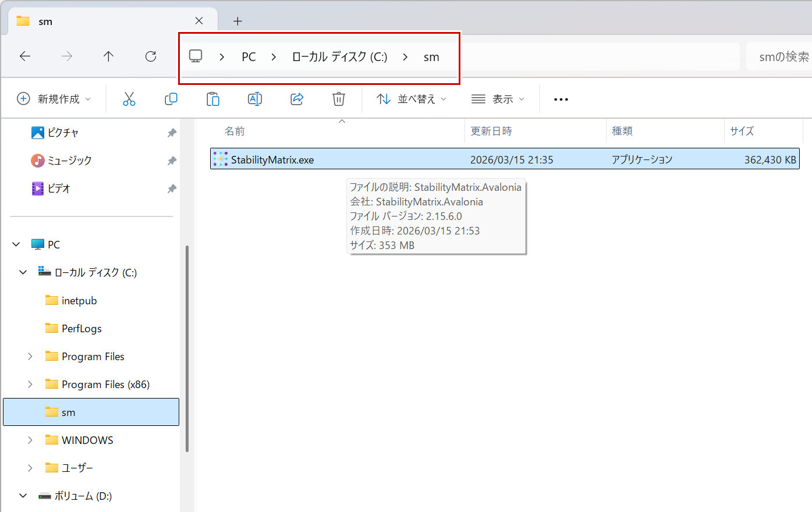
Task: Open the 表示 view dropdown
Action: point(498,99)
